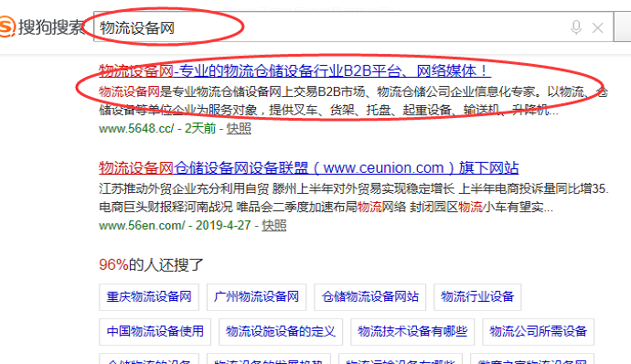The height and width of the screenshot is (364, 631).
Task: Clear the search box with the X icon
Action: [x=597, y=27]
